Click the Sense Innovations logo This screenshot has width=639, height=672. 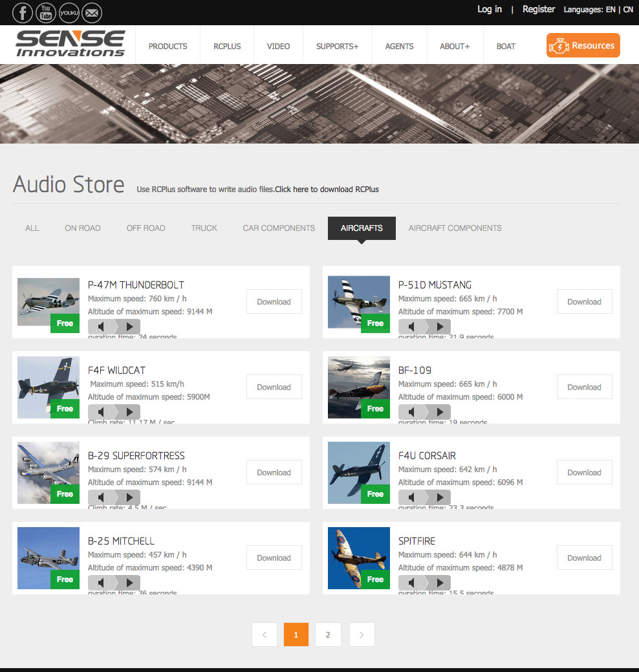(x=70, y=44)
